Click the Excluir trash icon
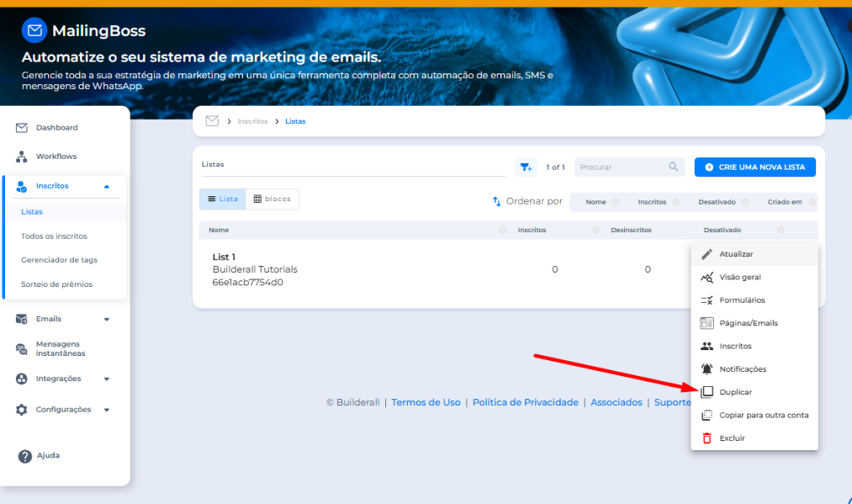The width and height of the screenshot is (852, 504). [x=706, y=437]
